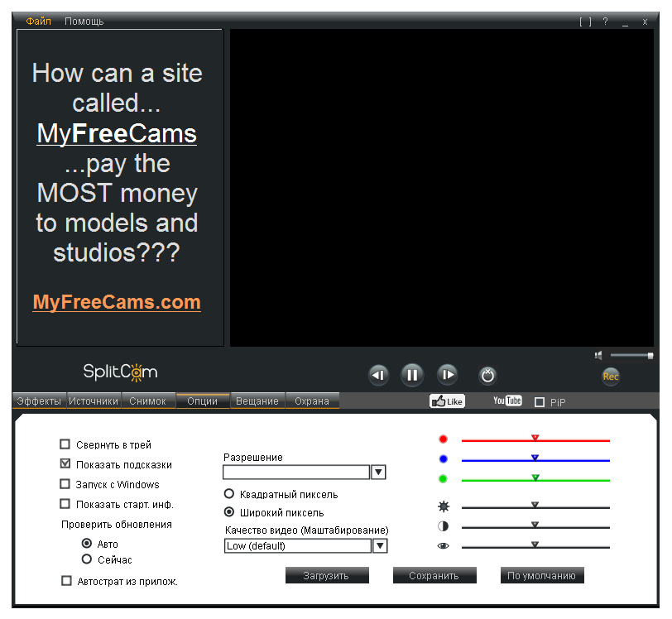Viewport: 672px width, 619px height.
Task: Click the contrast slider handle
Action: pos(535,525)
